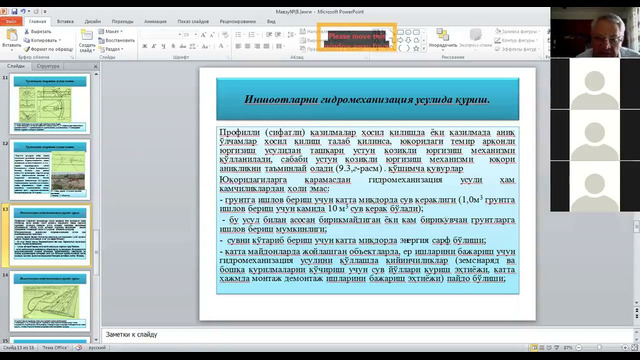This screenshot has height=360, width=640.
Task: Click the Undo arrow icon
Action: point(23,11)
